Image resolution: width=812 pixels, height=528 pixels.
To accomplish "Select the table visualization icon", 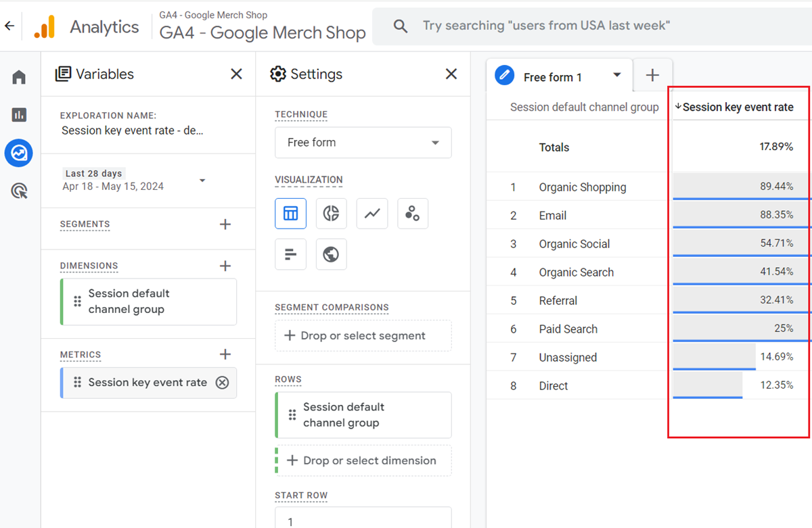I will pyautogui.click(x=290, y=213).
